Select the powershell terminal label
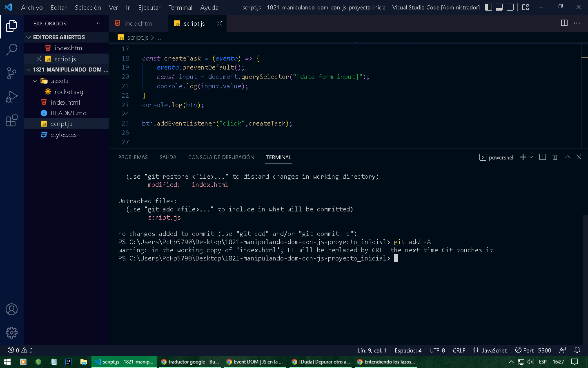Image resolution: width=588 pixels, height=368 pixels. pos(497,157)
